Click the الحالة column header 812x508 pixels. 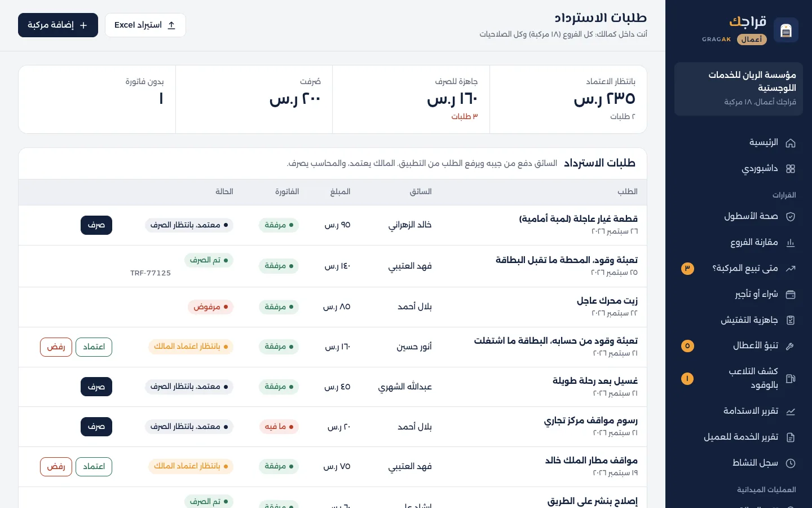pyautogui.click(x=224, y=192)
